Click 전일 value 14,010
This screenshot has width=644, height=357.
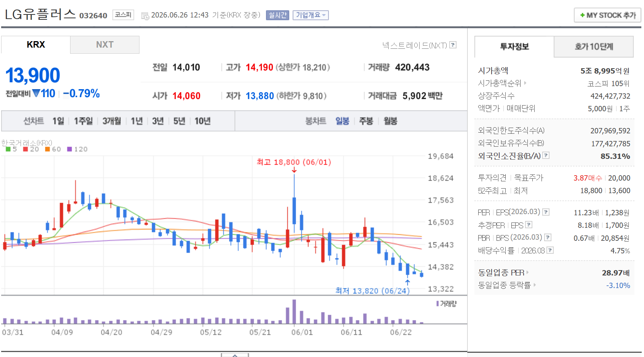point(186,67)
